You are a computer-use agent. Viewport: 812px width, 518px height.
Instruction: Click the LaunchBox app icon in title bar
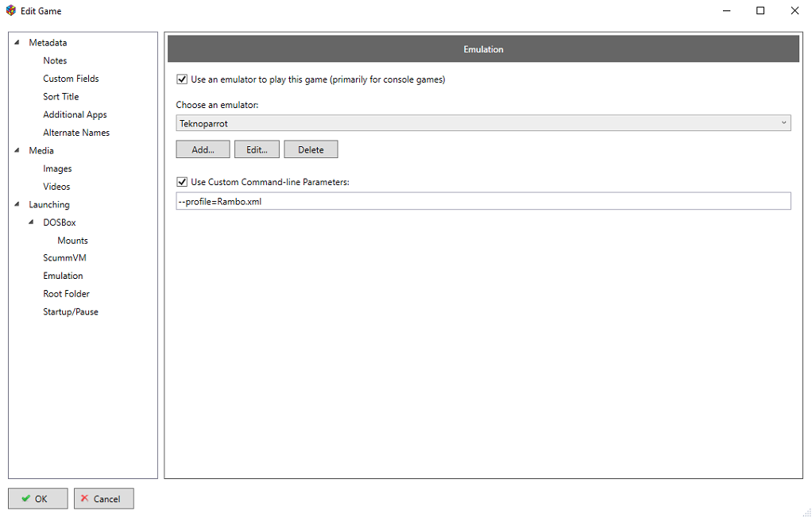click(x=11, y=10)
